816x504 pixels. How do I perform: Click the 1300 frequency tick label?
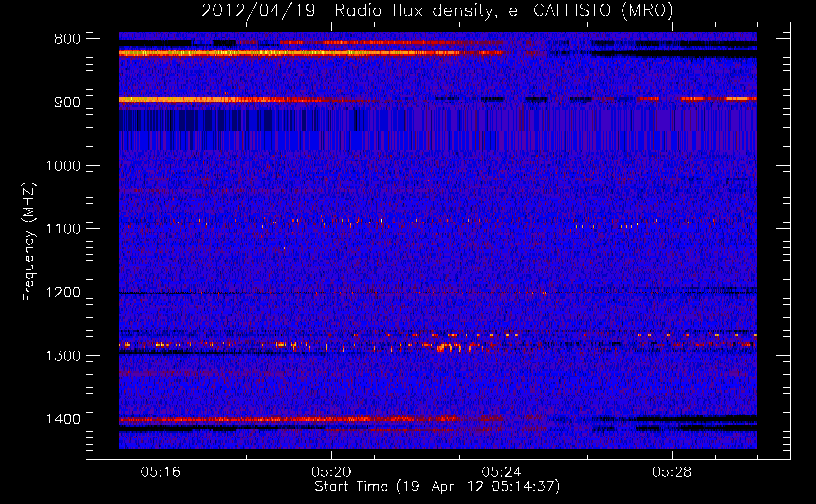[x=63, y=356]
